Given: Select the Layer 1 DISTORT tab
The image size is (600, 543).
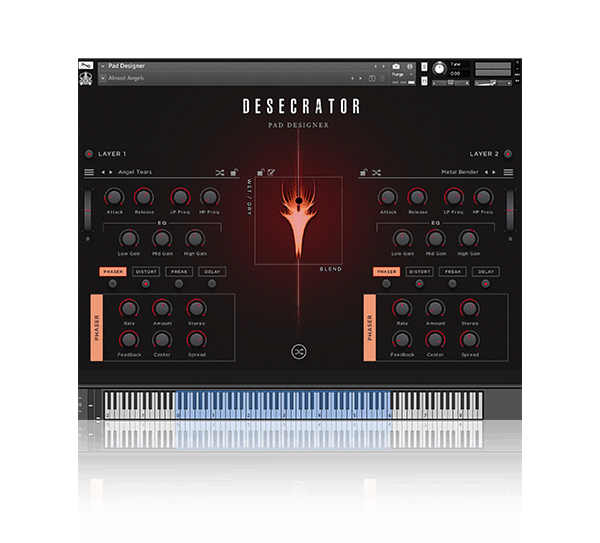Looking at the screenshot, I should coord(145,271).
